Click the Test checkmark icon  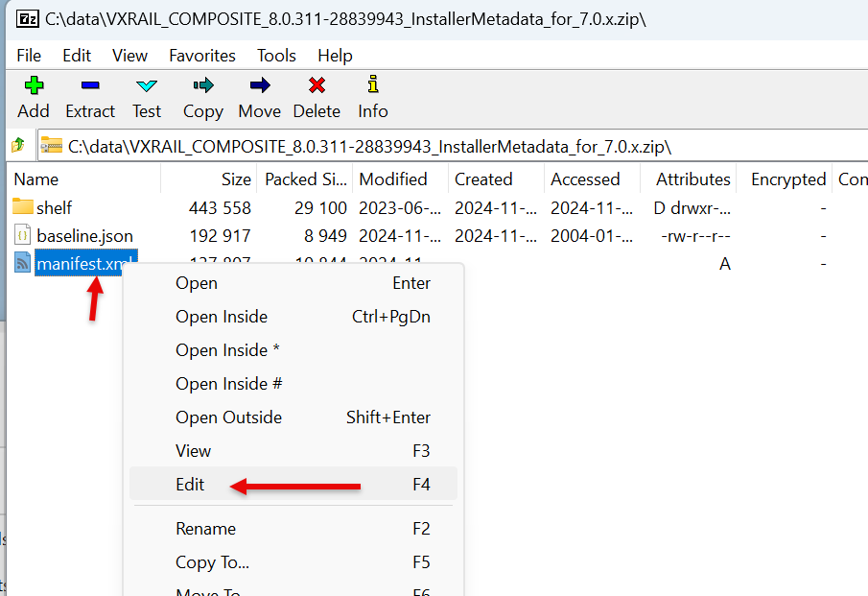[x=147, y=85]
